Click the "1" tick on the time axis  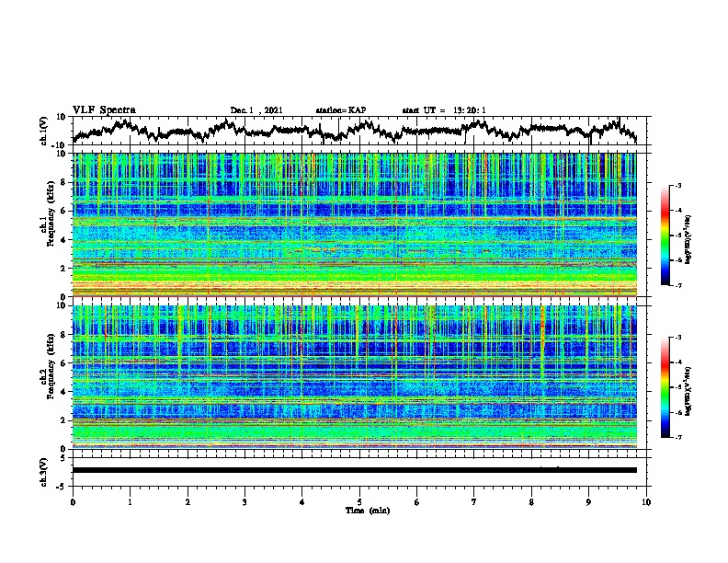click(x=130, y=502)
